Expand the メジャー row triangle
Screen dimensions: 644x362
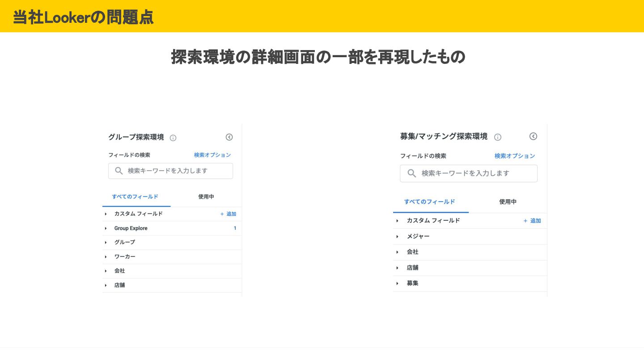pyautogui.click(x=397, y=236)
